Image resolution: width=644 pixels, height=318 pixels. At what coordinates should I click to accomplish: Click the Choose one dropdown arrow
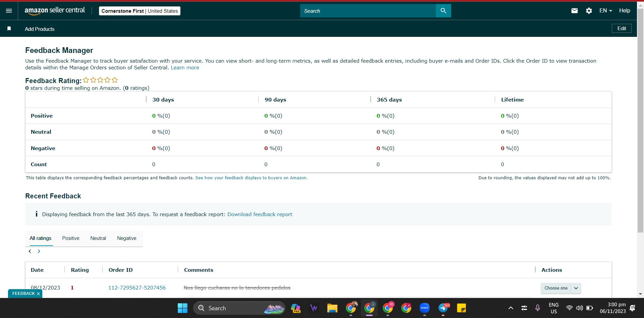tap(576, 288)
